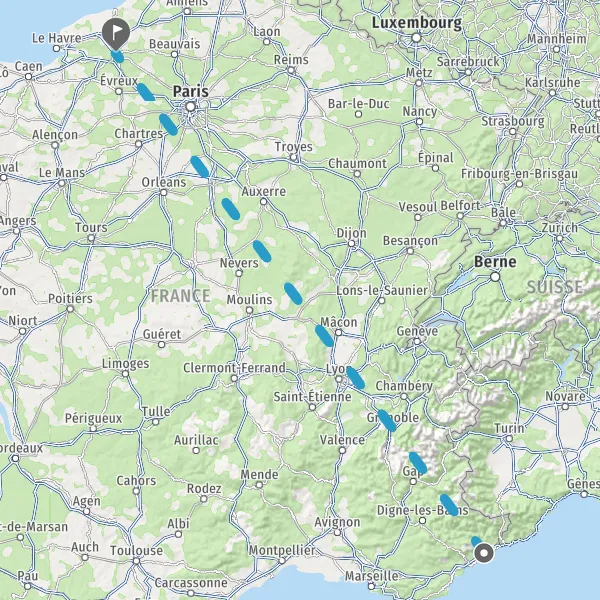Click the blue route dash near Évreux
This screenshot has height=600, width=600.
pos(146,92)
